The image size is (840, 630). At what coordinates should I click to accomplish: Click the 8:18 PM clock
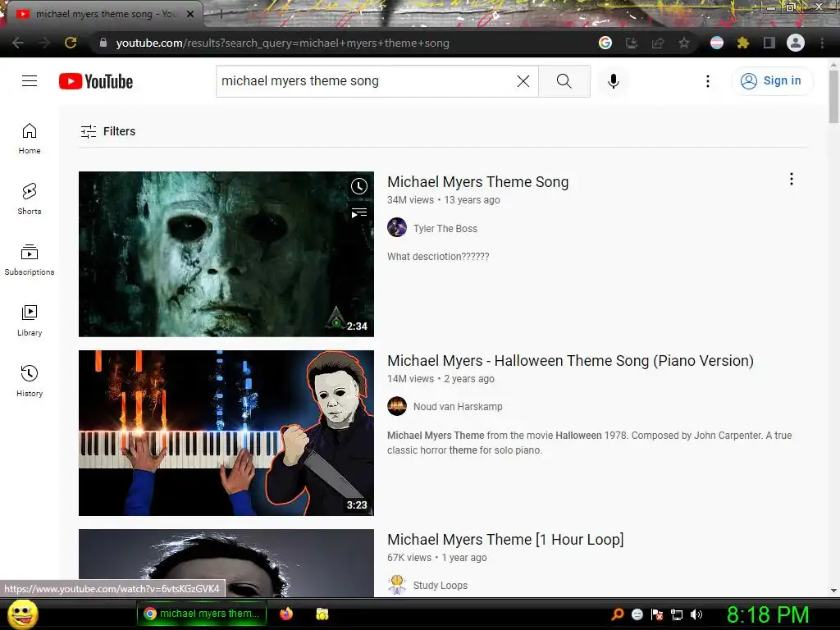point(768,614)
